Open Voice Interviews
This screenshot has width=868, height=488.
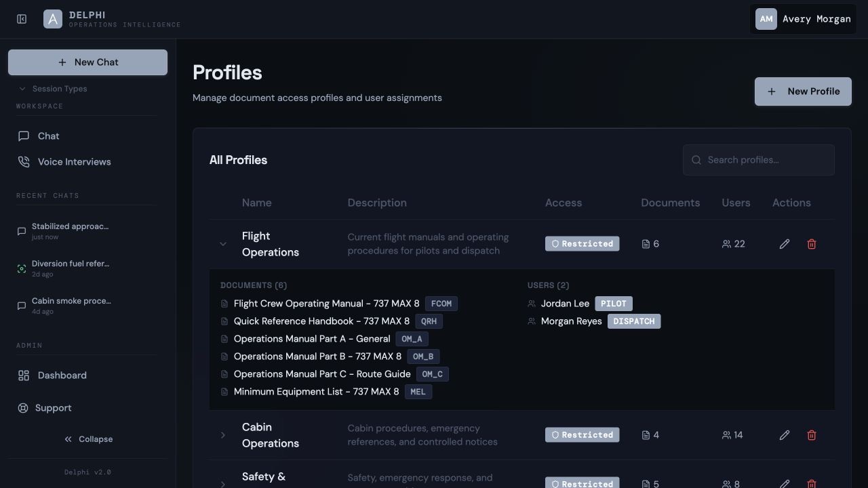pyautogui.click(x=87, y=162)
